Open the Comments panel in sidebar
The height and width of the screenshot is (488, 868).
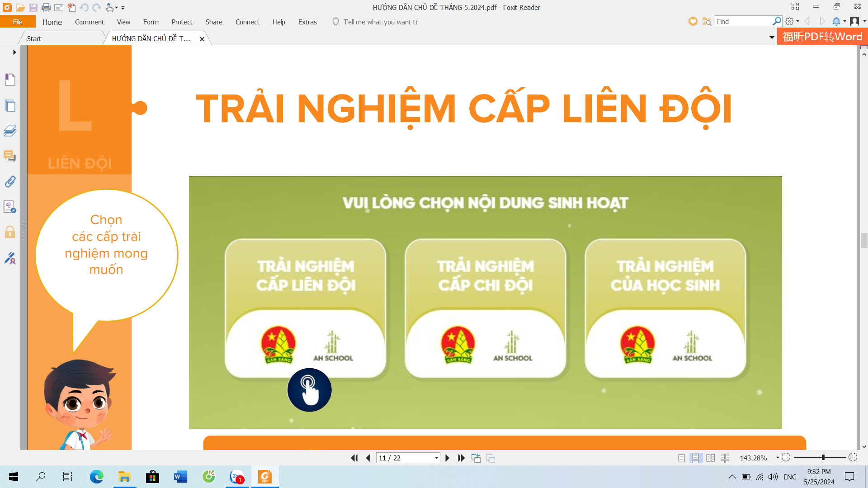coord(10,156)
